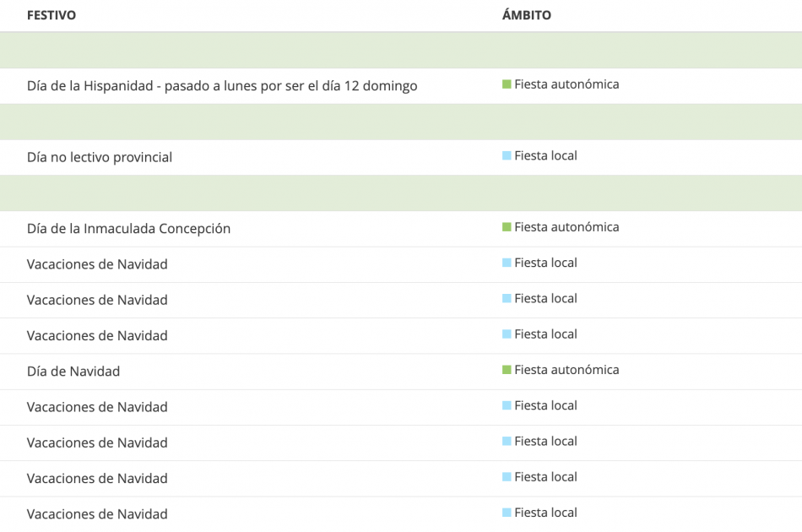Image resolution: width=802 pixels, height=532 pixels.
Task: Click green square in Inmaculada Concepción row
Action: pos(507,227)
